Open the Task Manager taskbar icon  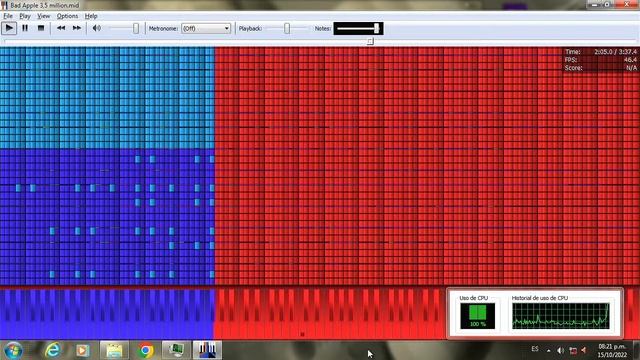[176, 350]
